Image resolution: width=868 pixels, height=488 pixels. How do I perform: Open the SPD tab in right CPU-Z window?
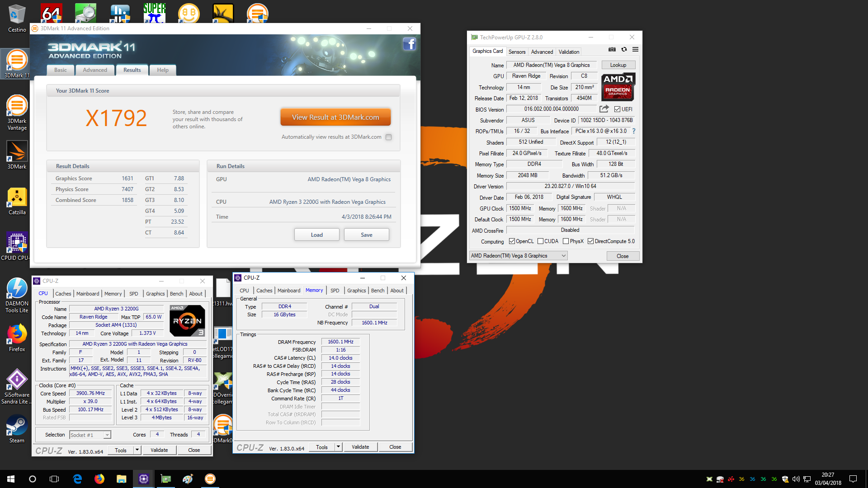pyautogui.click(x=335, y=291)
